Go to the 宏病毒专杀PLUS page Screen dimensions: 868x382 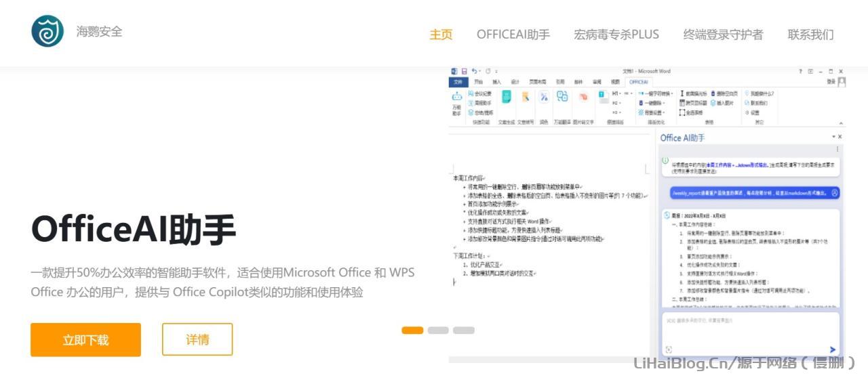click(x=616, y=35)
